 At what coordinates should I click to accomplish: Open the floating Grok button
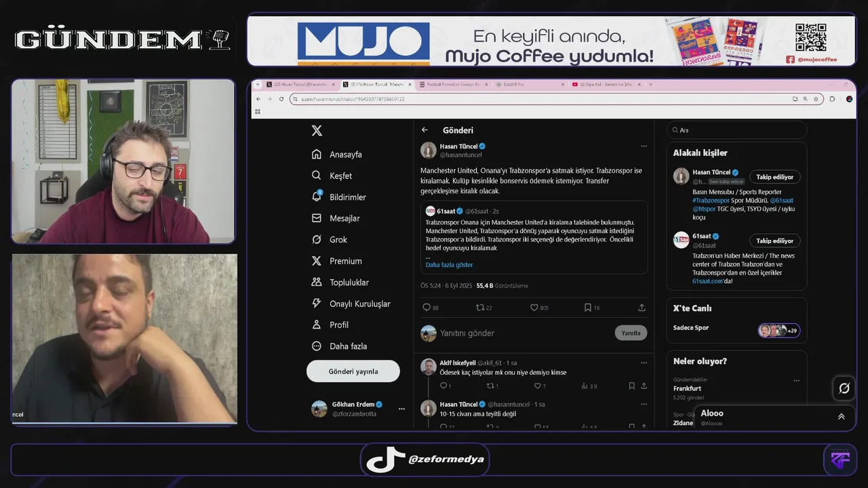[844, 388]
